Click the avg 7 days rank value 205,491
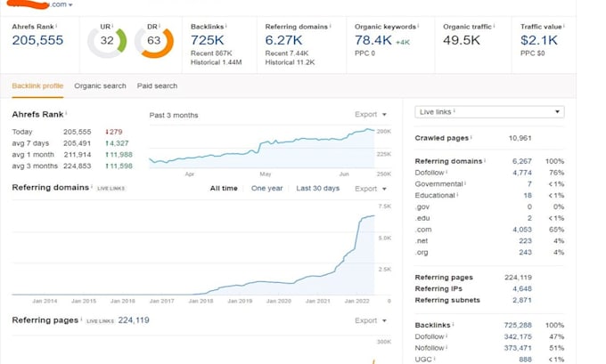The image size is (606, 364). point(78,143)
